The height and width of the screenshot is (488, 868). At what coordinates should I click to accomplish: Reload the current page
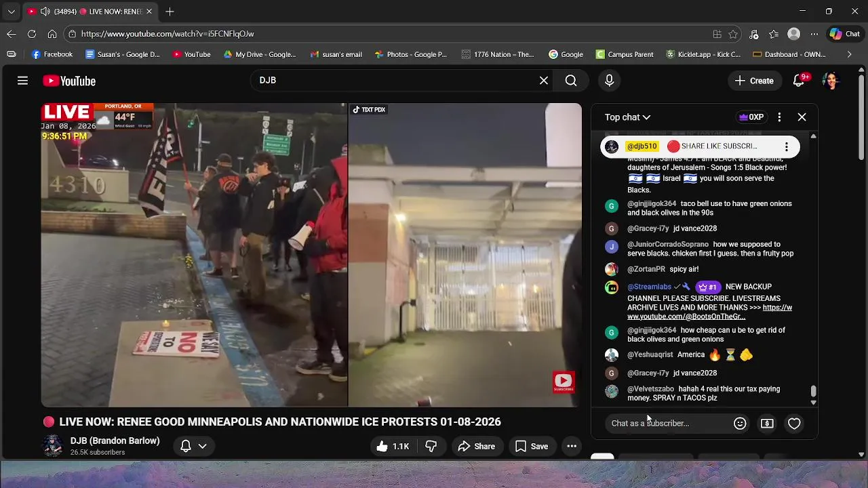(x=32, y=34)
